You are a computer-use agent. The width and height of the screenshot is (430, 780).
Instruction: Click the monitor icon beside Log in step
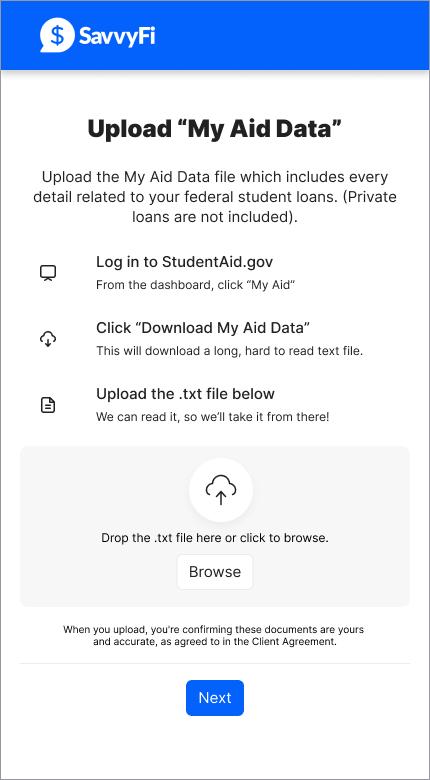tap(48, 273)
